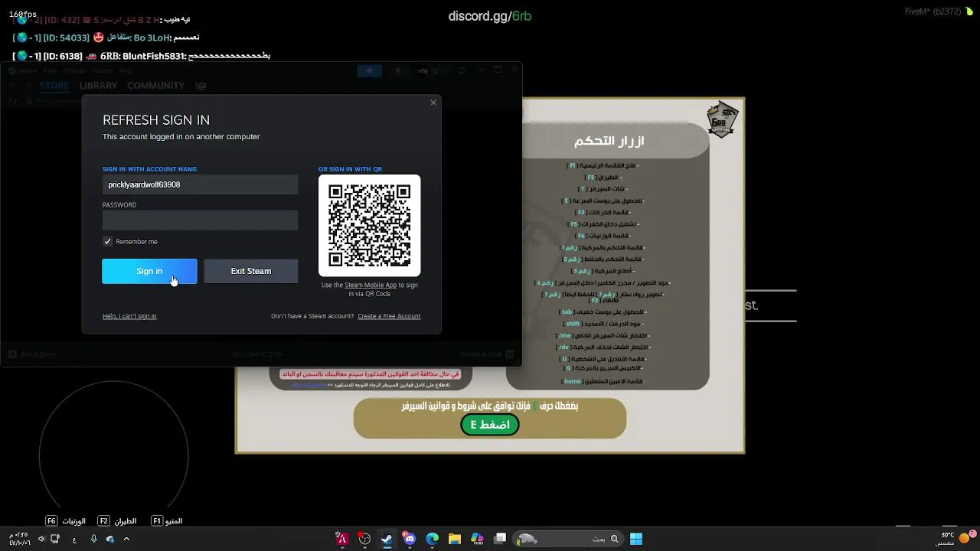The image size is (980, 551).
Task: Click the account name input field
Action: click(200, 184)
